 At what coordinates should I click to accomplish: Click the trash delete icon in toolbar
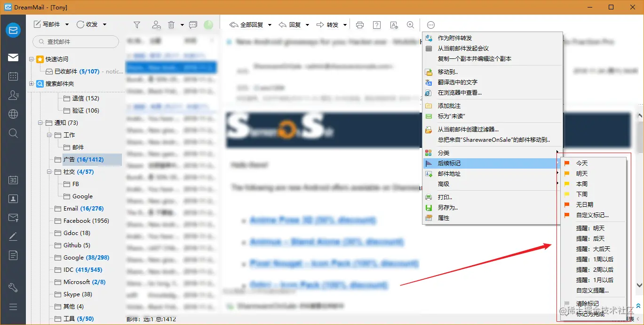click(x=171, y=24)
